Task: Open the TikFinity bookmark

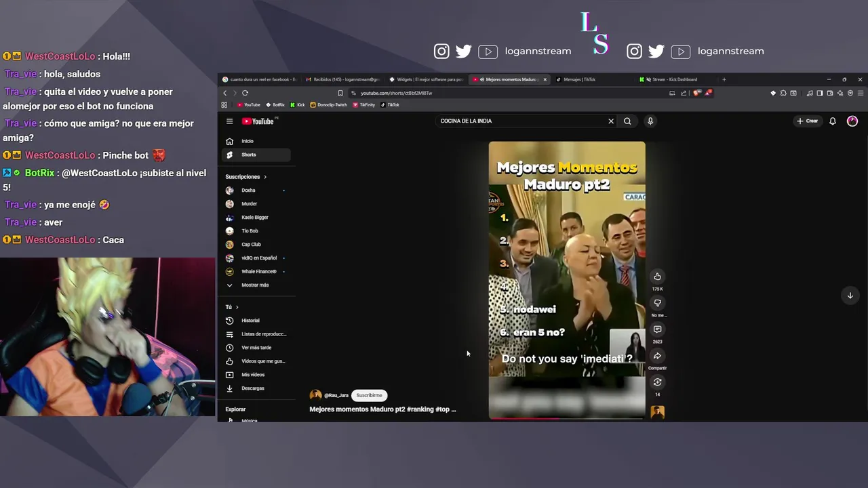Action: tap(363, 105)
